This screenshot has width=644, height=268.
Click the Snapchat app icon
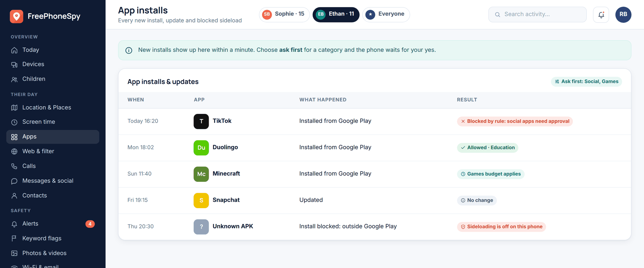(201, 200)
